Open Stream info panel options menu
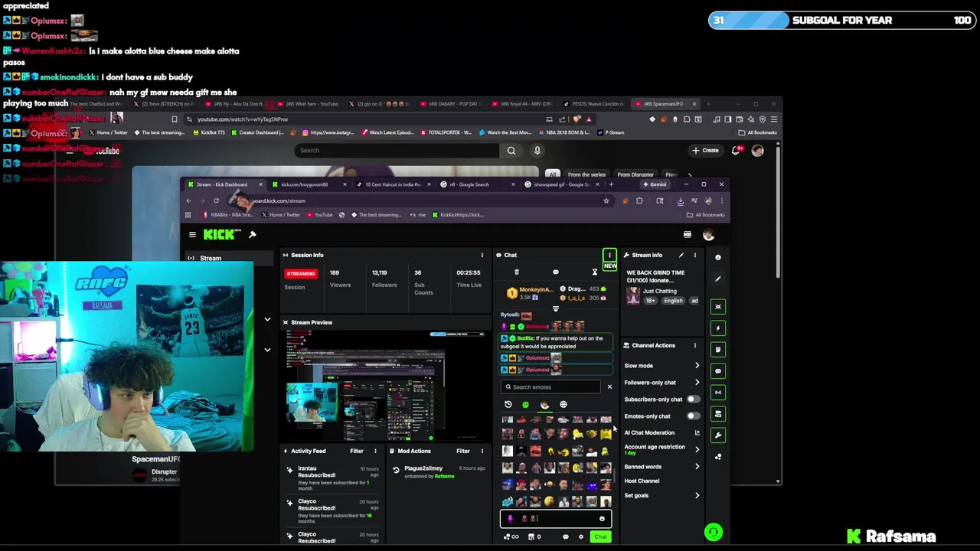Viewport: 980px width, 551px height. [695, 255]
